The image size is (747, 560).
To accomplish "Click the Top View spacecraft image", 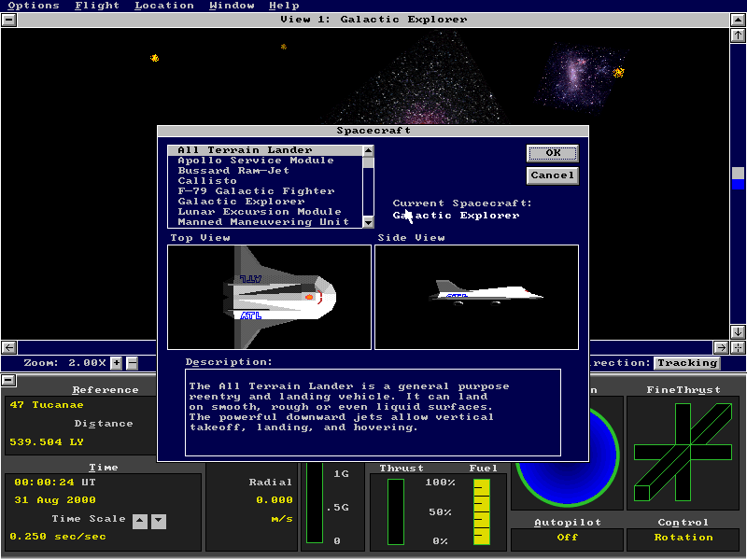I will click(x=269, y=297).
